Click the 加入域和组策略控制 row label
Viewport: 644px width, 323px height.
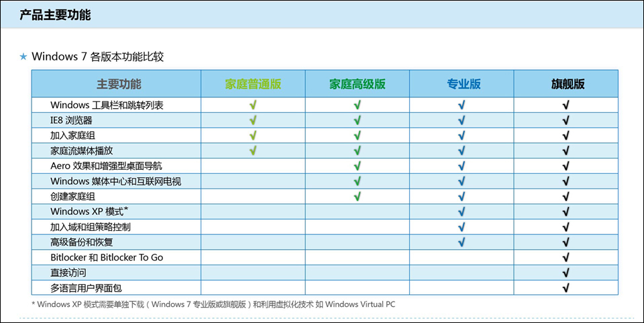point(91,226)
